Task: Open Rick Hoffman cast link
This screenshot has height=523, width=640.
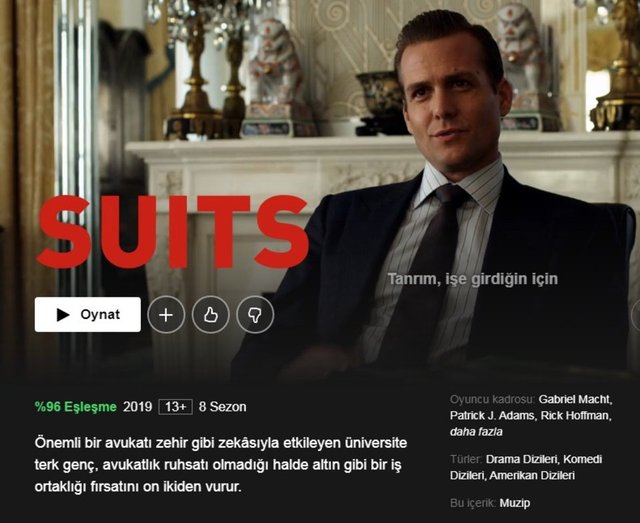Action: click(x=576, y=416)
